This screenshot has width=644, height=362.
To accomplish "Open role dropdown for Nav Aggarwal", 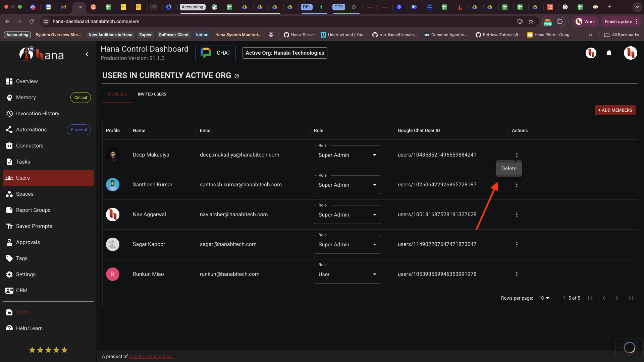I will [347, 215].
